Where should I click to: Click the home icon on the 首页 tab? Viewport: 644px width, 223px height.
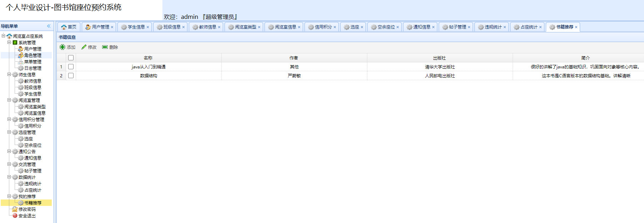pyautogui.click(x=64, y=27)
